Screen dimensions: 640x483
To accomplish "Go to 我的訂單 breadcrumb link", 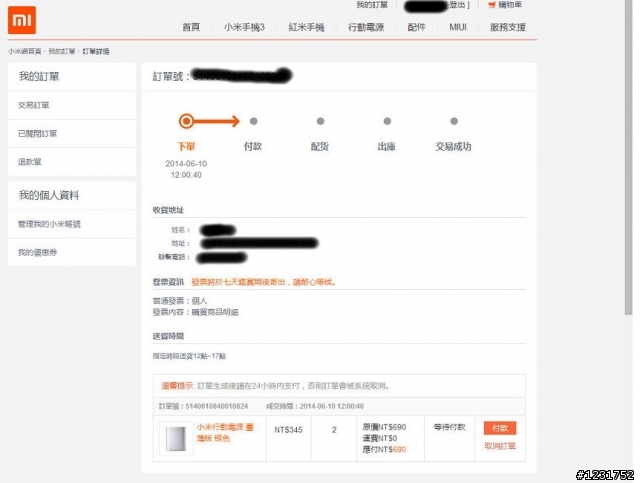I will (62, 51).
